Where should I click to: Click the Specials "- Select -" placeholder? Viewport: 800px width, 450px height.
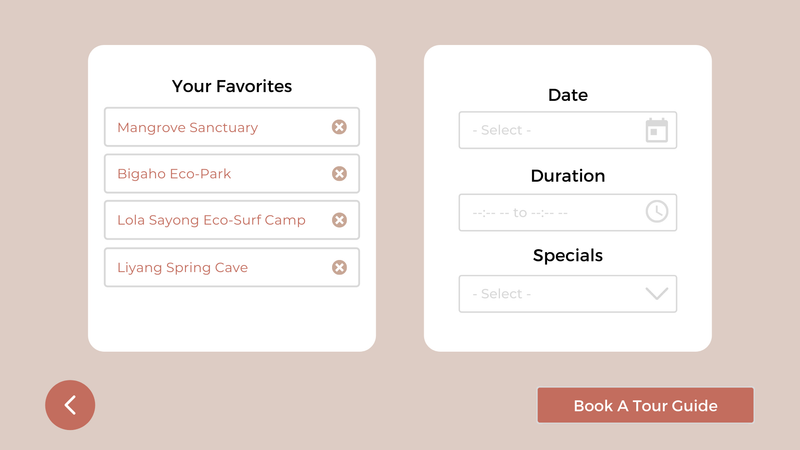point(502,294)
